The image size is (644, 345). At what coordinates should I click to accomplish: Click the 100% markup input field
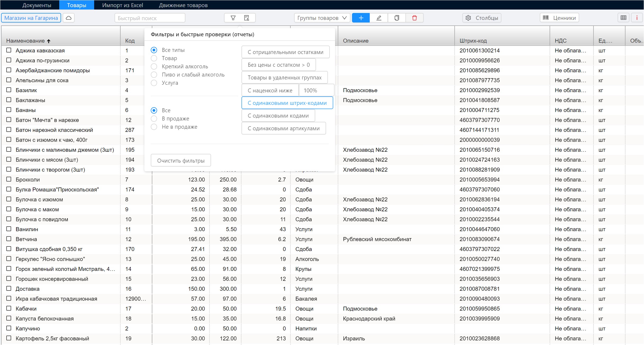point(317,90)
